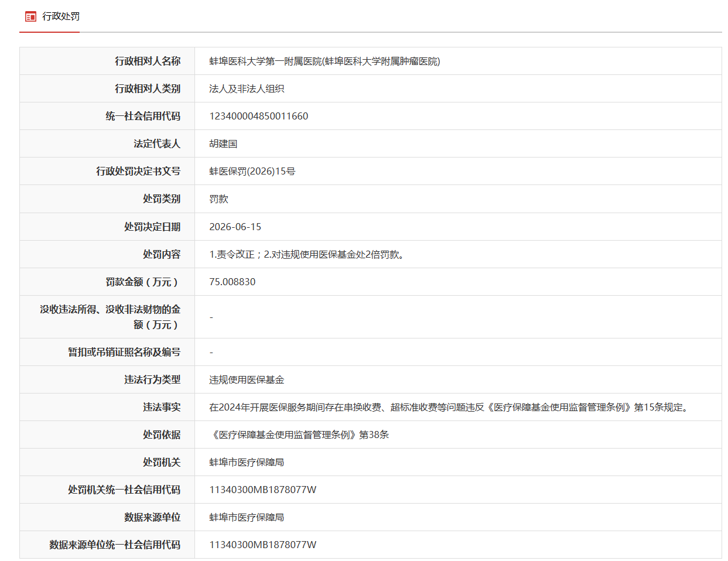Click the 处罚决定日期 label
728x561 pixels.
pyautogui.click(x=152, y=227)
